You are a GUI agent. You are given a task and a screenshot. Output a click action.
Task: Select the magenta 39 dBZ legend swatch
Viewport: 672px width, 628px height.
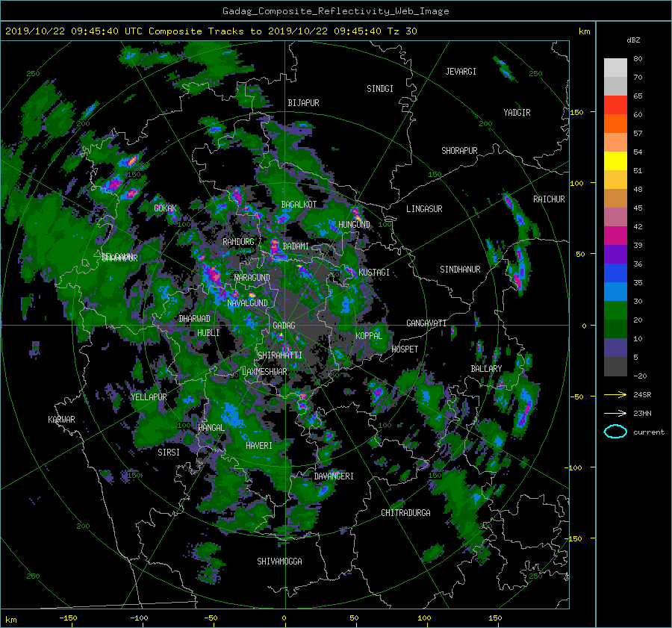click(615, 236)
